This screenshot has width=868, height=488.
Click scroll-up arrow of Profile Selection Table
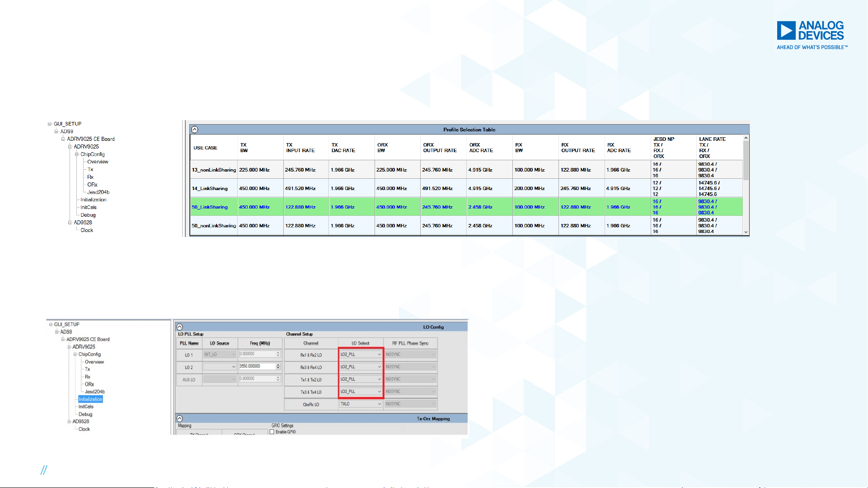pyautogui.click(x=746, y=138)
